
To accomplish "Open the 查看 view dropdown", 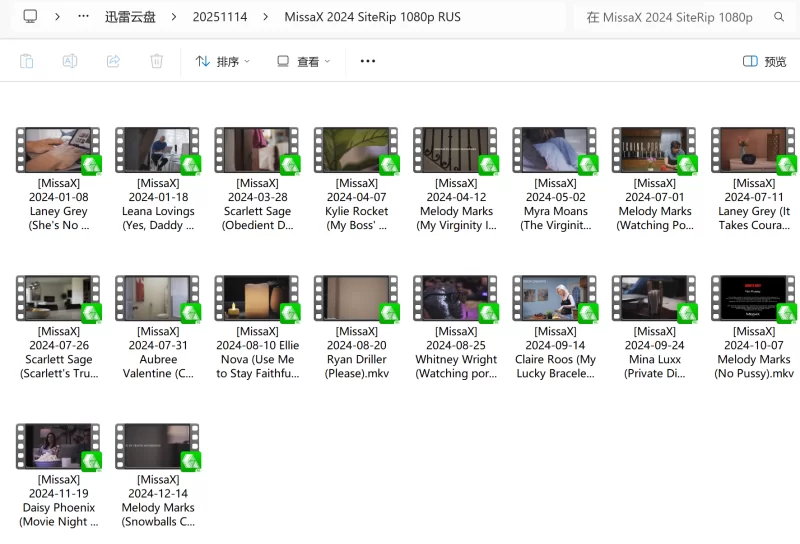I will [304, 62].
